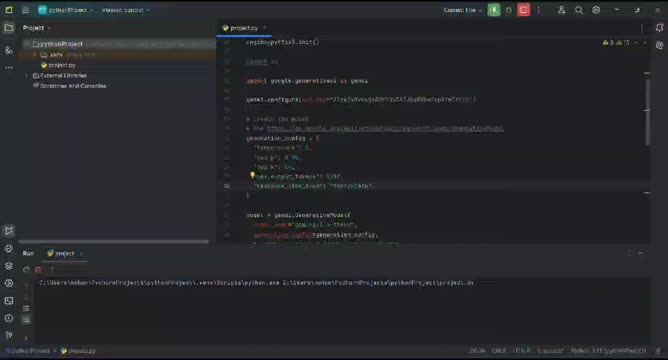Image resolution: width=668 pixels, height=360 pixels.
Task: Toggle the Run tool window sidebar icon
Action: (x=9, y=231)
